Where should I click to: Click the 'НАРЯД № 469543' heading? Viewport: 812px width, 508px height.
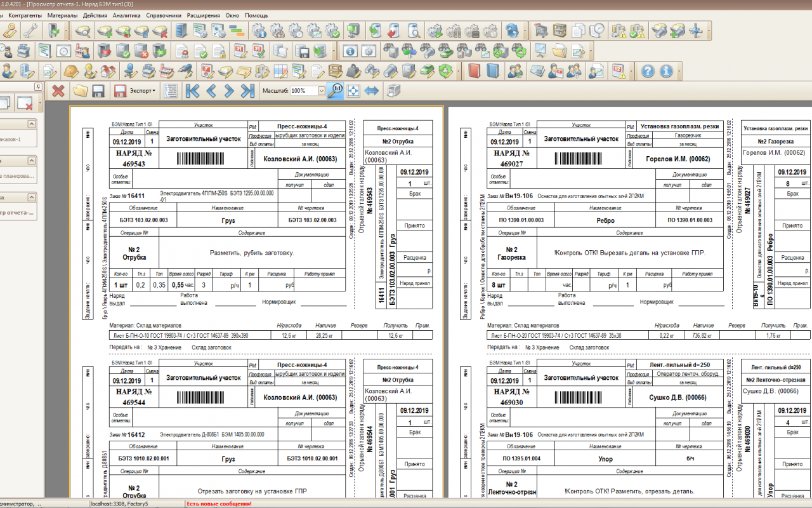[134, 159]
